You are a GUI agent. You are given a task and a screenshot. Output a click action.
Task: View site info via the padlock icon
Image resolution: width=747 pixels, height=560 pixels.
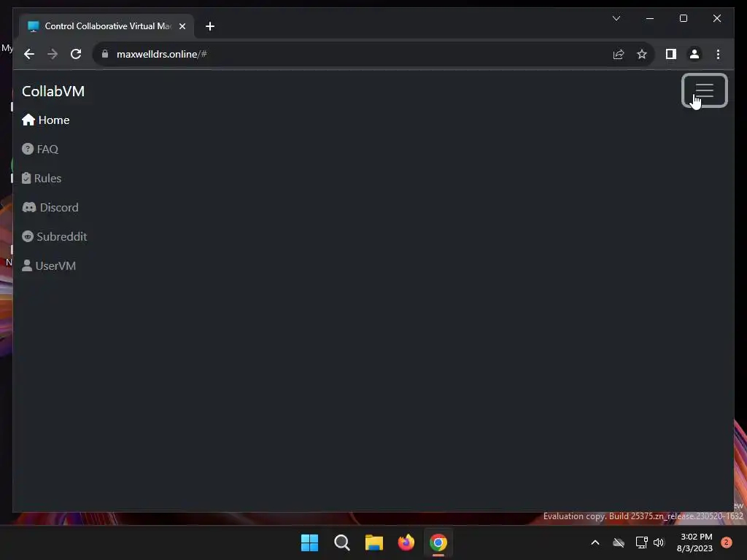[105, 54]
